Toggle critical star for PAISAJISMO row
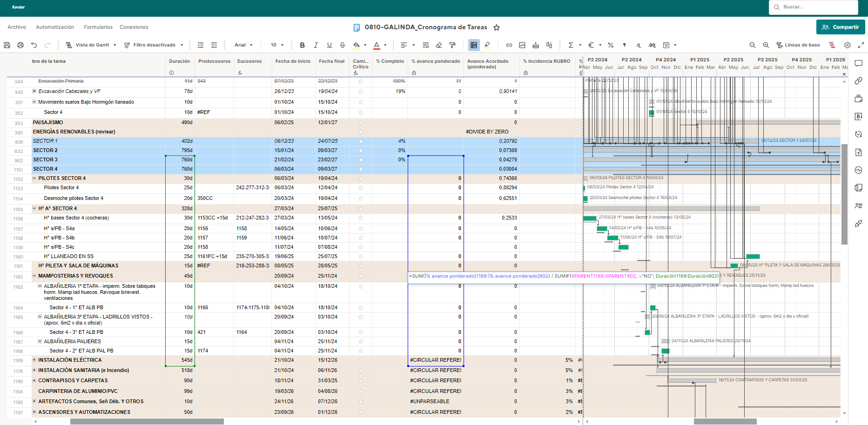Image resolution: width=868 pixels, height=425 pixels. 361,123
